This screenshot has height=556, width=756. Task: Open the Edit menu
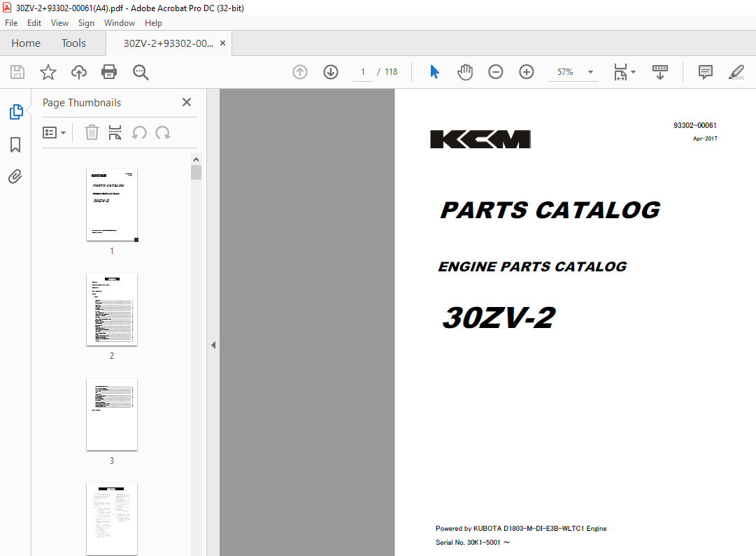(34, 23)
